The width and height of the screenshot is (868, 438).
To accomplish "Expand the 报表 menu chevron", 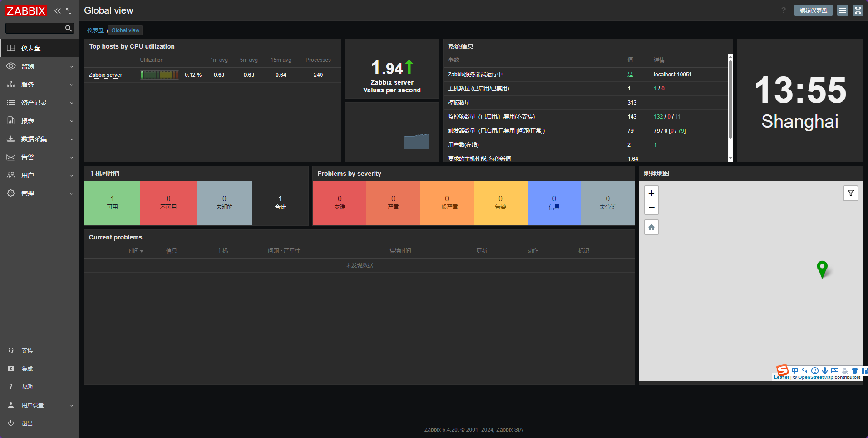I will (x=72, y=121).
